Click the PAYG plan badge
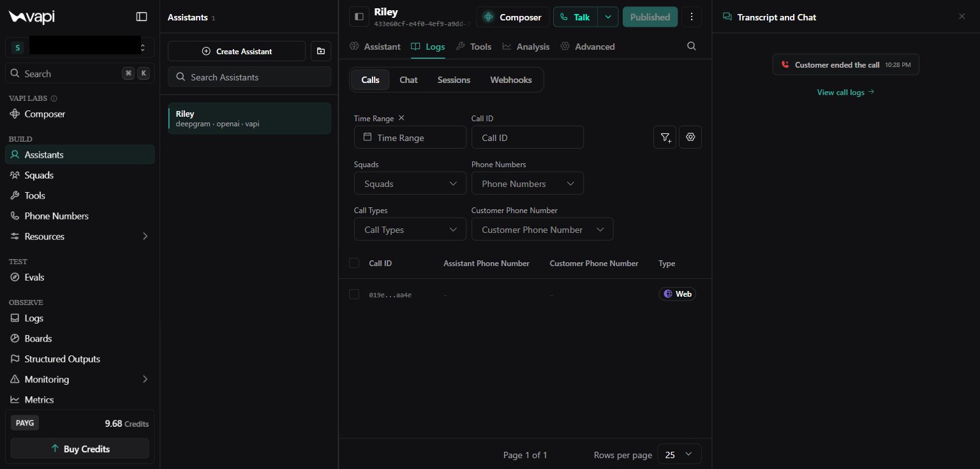The height and width of the screenshot is (469, 980). (25, 422)
